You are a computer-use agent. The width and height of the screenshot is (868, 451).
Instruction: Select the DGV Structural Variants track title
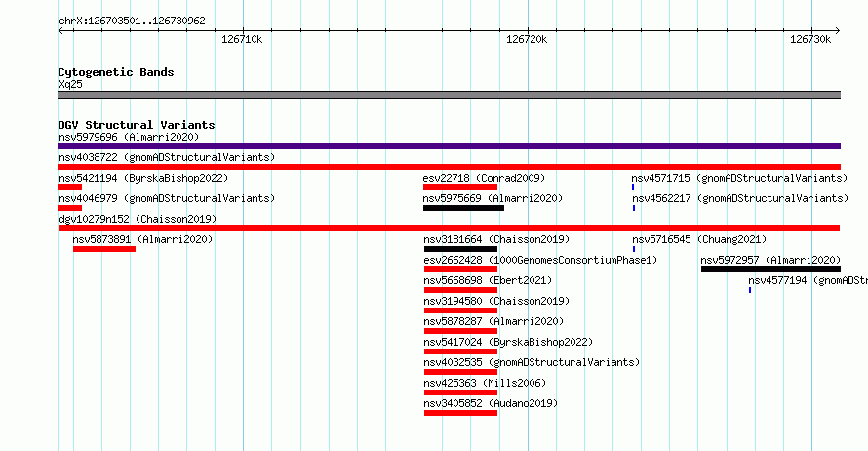point(137,125)
